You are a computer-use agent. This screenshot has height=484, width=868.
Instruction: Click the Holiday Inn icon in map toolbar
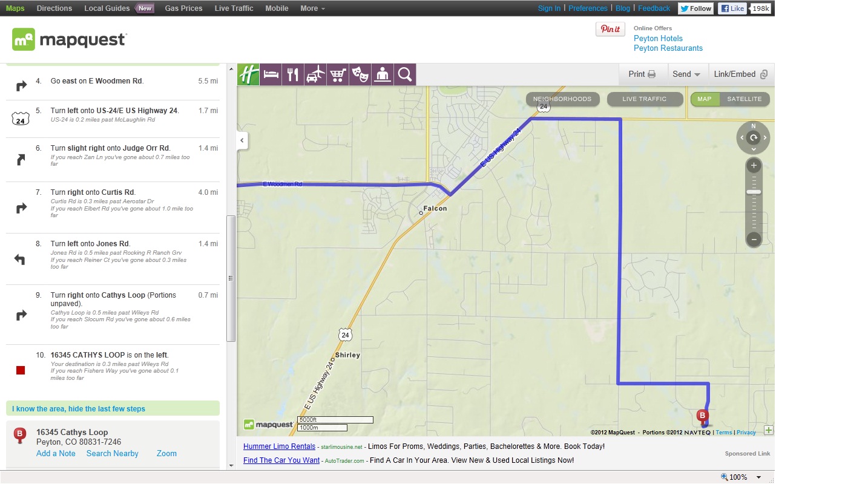coord(248,74)
